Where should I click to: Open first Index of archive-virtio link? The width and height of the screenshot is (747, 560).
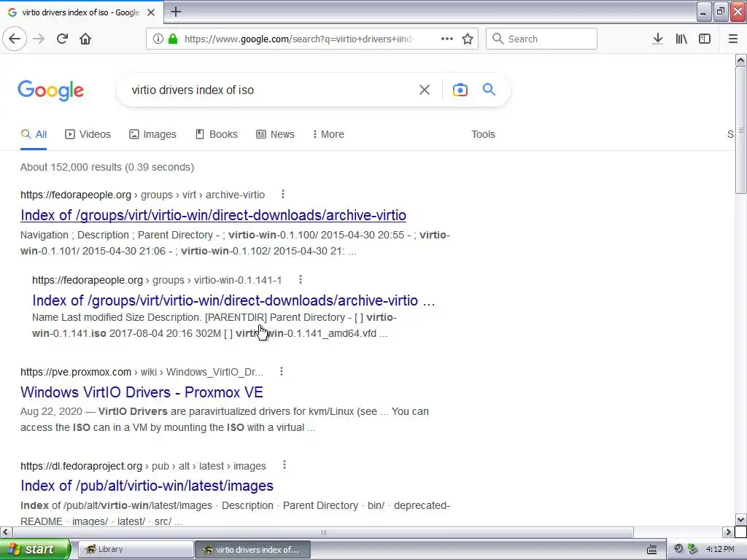[213, 215]
